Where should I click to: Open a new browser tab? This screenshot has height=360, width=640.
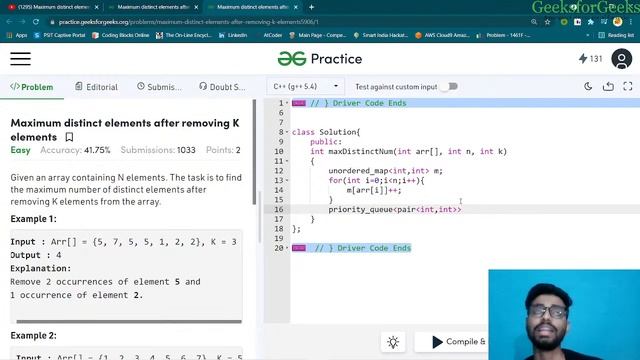tap(311, 7)
